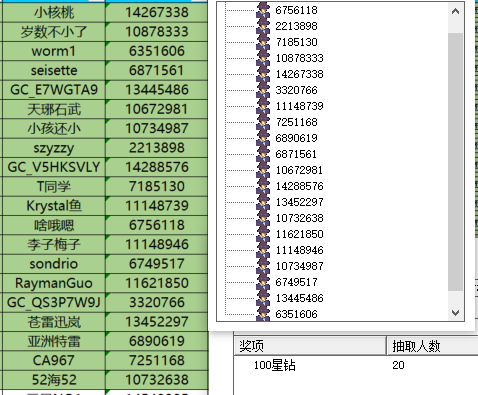The height and width of the screenshot is (395, 478).
Task: Select winner ID 10878333 in the list
Action: pyautogui.click(x=299, y=58)
